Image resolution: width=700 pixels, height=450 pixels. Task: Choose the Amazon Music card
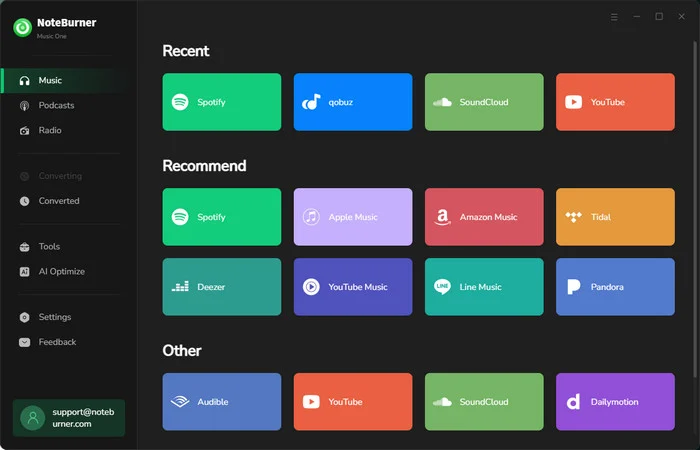click(x=484, y=217)
